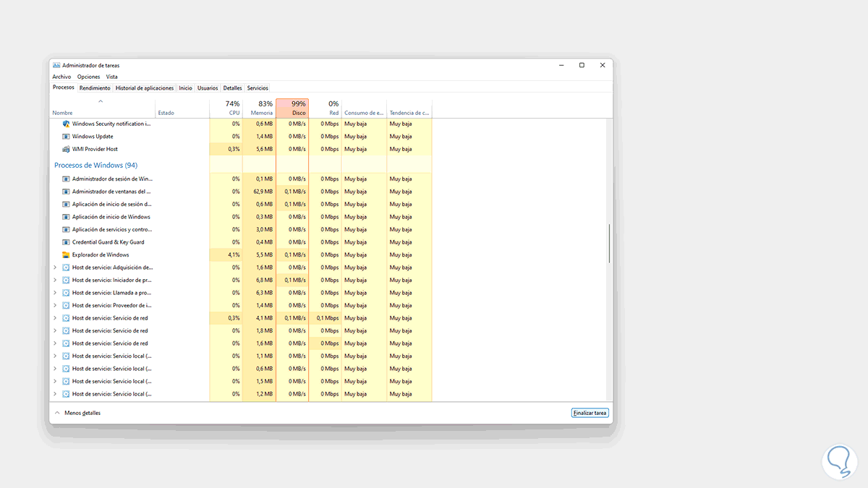The width and height of the screenshot is (868, 488).
Task: Click the 3,0 MB memory cell
Action: (x=259, y=229)
